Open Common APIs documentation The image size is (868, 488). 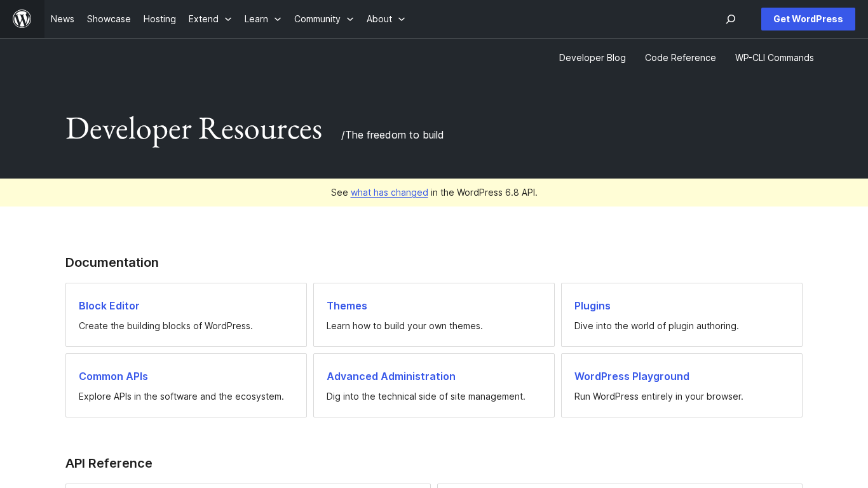pyautogui.click(x=113, y=376)
